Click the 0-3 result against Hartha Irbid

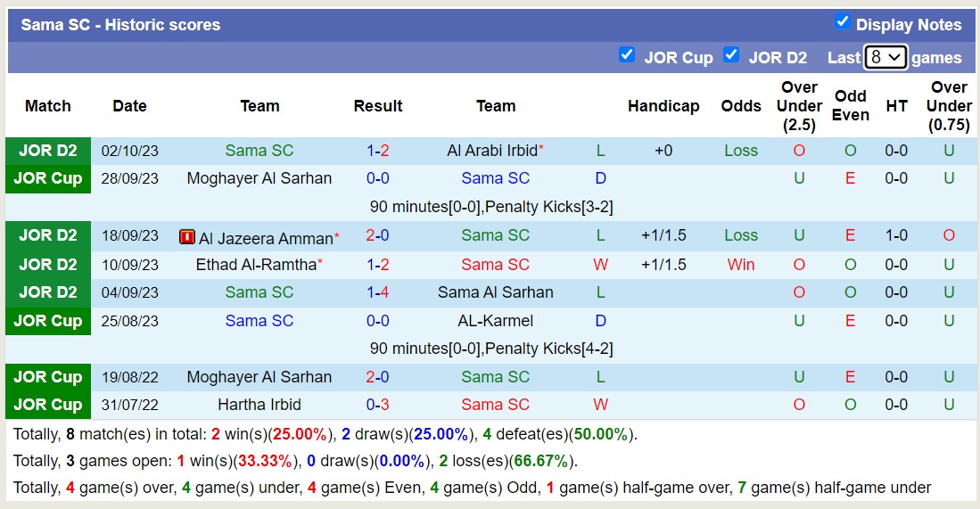(378, 405)
